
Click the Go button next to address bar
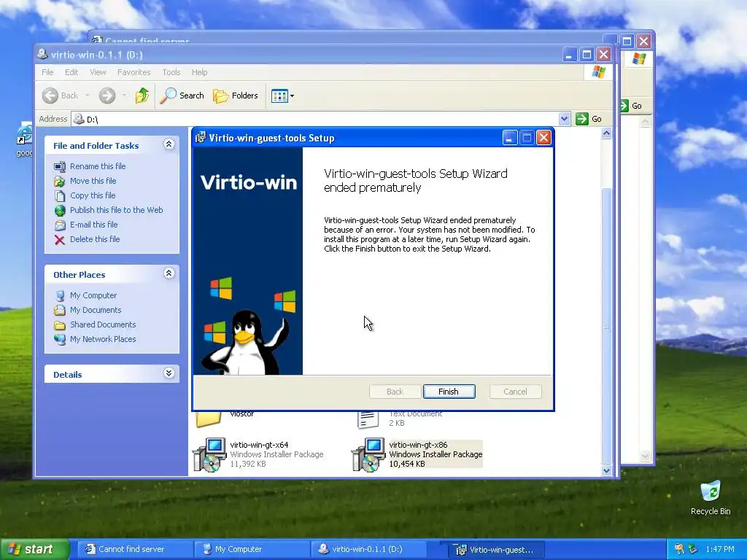(x=589, y=119)
